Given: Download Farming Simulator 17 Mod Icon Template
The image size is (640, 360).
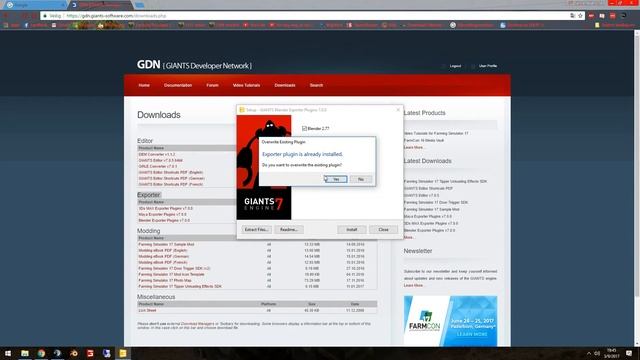Looking at the screenshot, I should coord(171,274).
